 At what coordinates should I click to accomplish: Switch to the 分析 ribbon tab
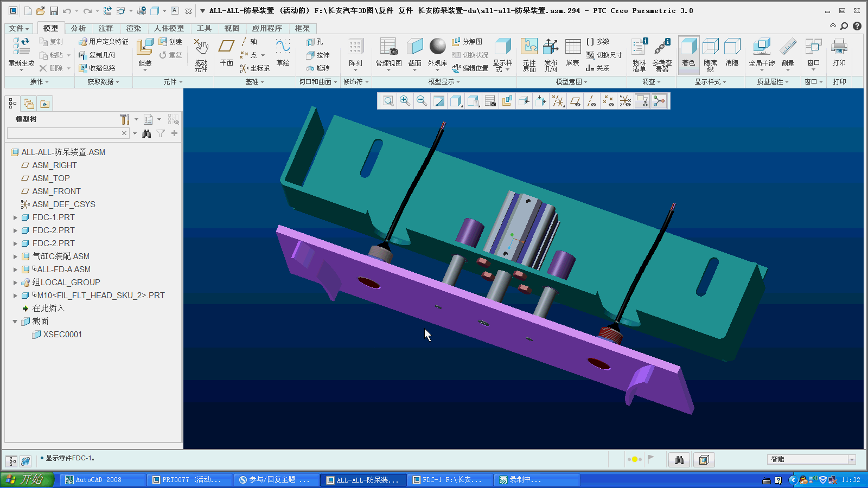point(78,28)
